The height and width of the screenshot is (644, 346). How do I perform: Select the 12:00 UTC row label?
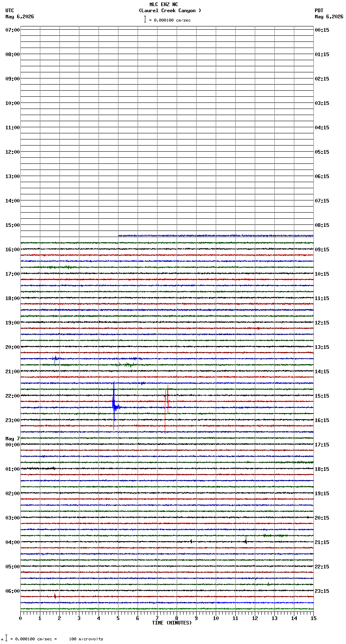13,152
